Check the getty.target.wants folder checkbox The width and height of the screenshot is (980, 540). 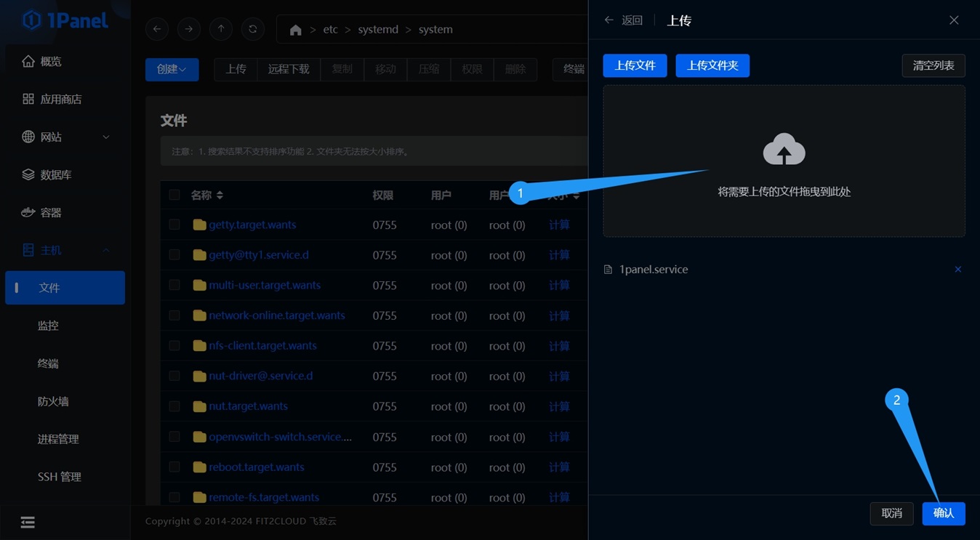click(174, 225)
